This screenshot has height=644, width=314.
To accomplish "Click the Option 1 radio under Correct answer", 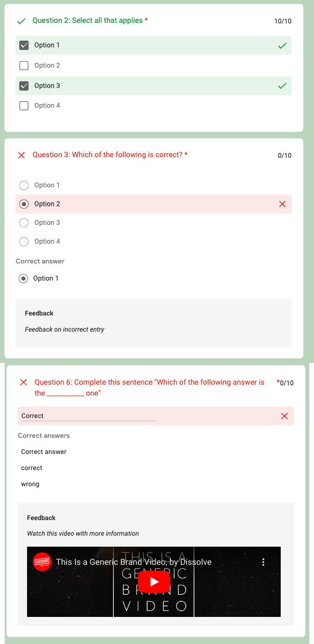I will point(23,279).
